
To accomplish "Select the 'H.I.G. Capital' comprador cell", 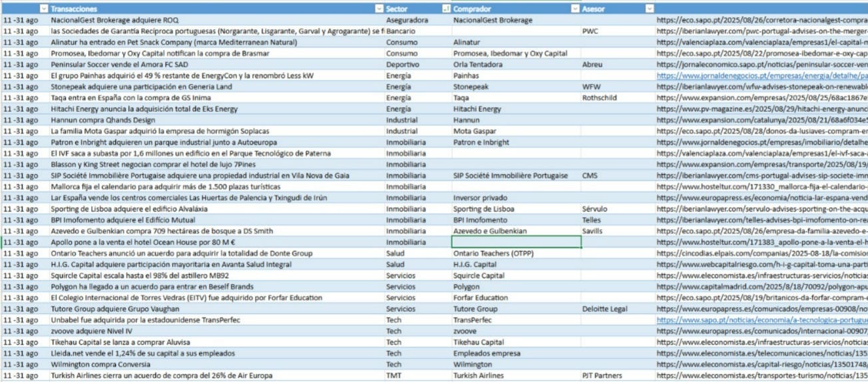I will [516, 265].
